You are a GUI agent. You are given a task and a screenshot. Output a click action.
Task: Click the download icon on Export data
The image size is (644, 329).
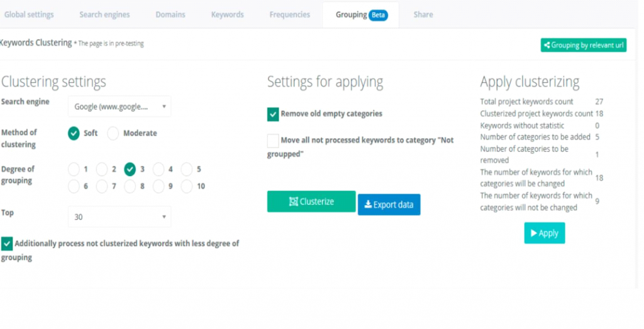[x=367, y=205]
